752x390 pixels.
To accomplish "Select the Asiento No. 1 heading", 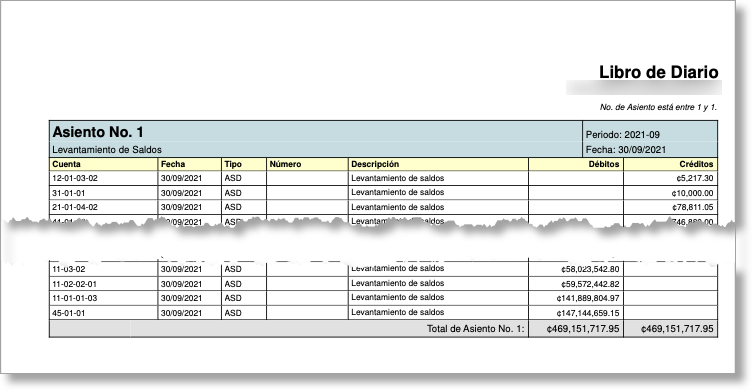I will point(98,132).
